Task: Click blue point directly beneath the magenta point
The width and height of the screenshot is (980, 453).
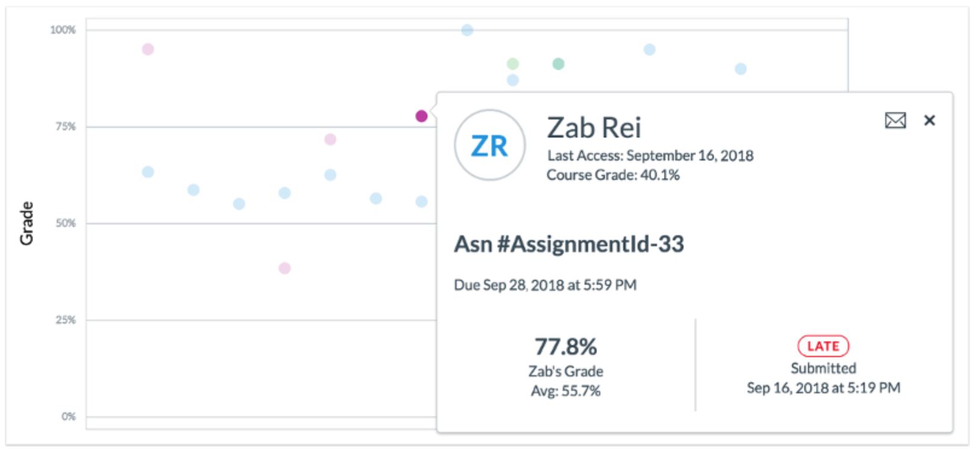Action: coord(422,201)
